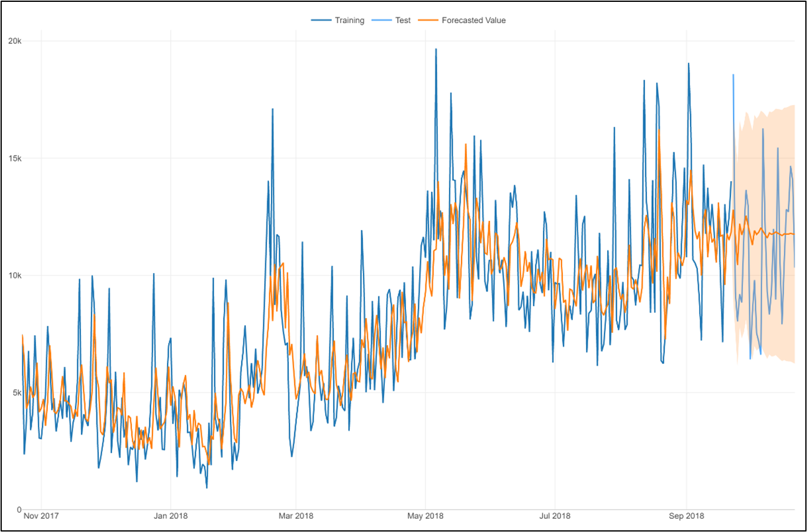Screen dimensions: 807x532
Task: Click the orange Forecasted Value line swatch
Action: (x=428, y=20)
